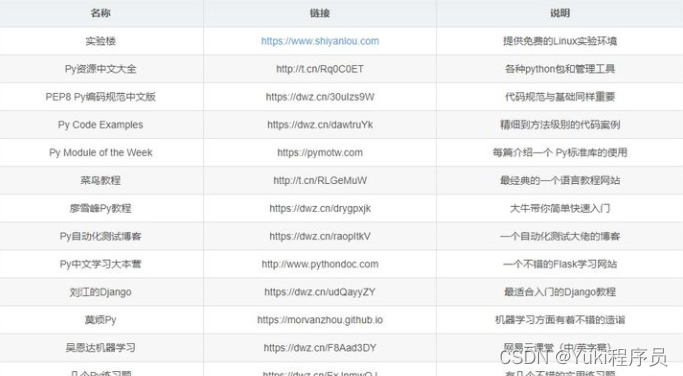Click the http://www.pythondoc.com URL text
The width and height of the screenshot is (683, 376).
pyautogui.click(x=320, y=264)
